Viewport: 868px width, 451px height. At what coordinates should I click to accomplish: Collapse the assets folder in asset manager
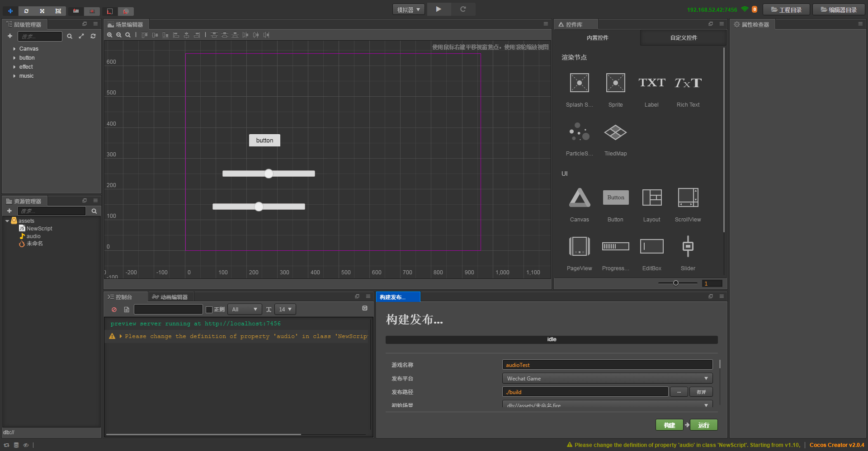7,221
